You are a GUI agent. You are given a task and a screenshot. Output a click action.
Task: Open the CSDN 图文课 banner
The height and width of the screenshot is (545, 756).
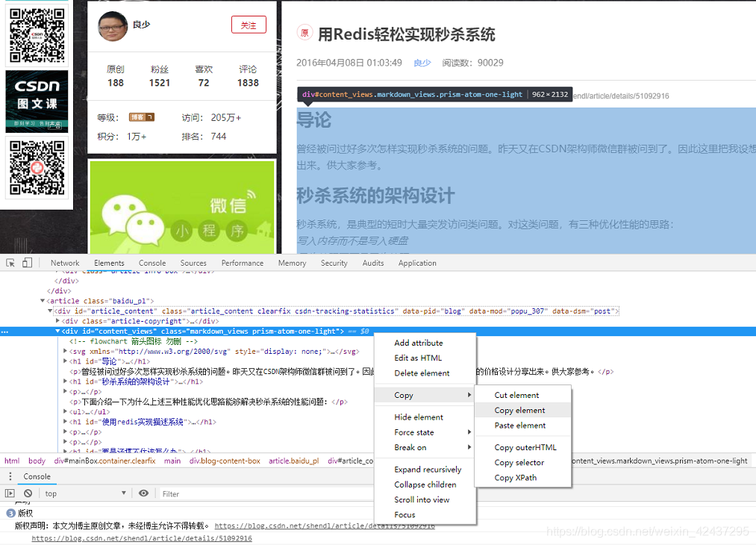point(37,102)
